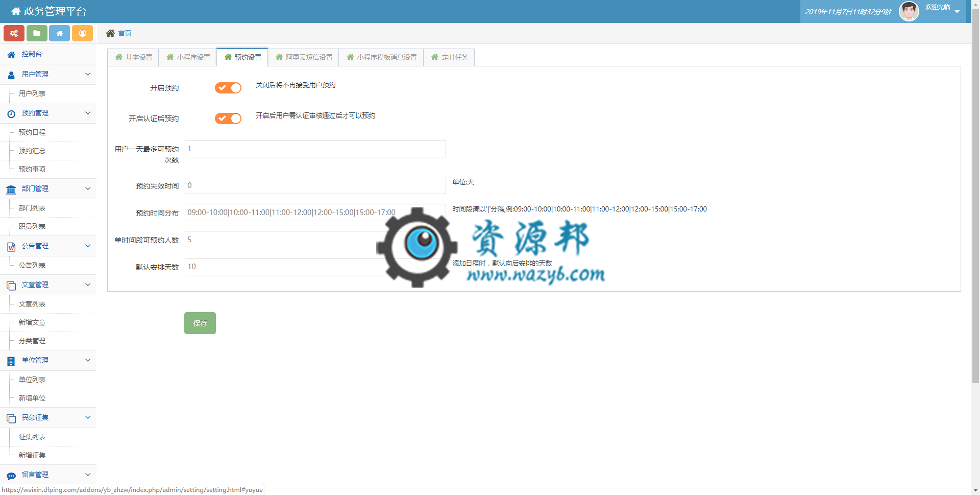Click the green folder shortcut button
Screen dimensions: 980x495
(37, 33)
